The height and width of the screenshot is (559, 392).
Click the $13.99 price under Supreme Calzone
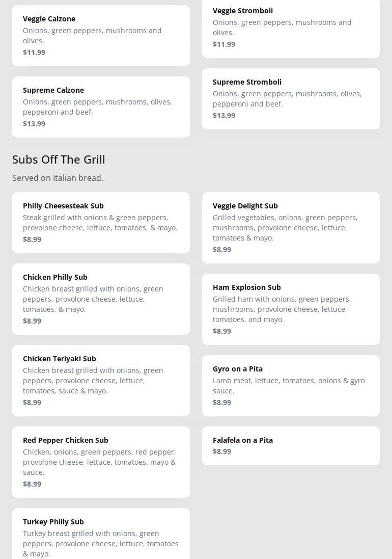click(34, 124)
